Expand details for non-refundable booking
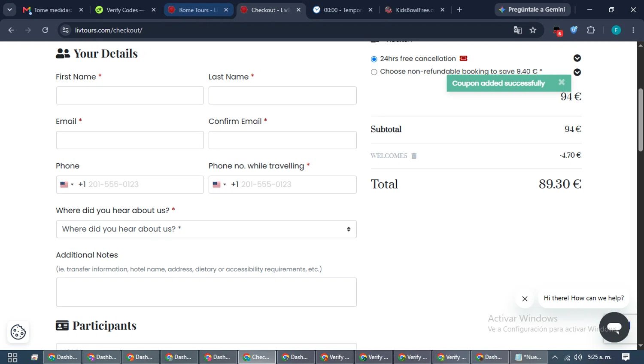 coord(577,72)
